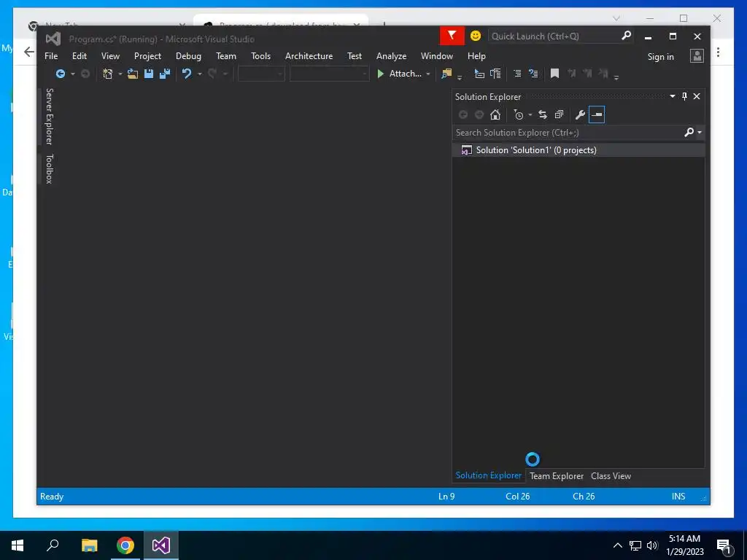Toggle Solution Explorer auto hide pin
Image resolution: width=747 pixels, height=560 pixels.
click(684, 97)
